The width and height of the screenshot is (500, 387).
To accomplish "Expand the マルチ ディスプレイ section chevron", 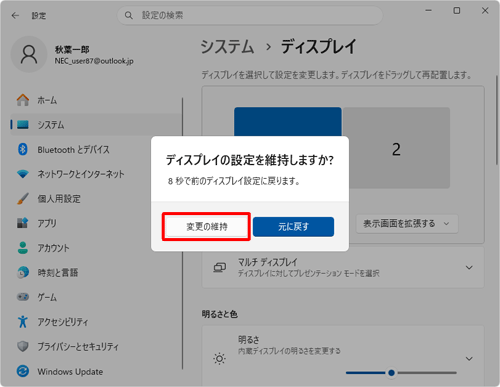I will pos(469,267).
